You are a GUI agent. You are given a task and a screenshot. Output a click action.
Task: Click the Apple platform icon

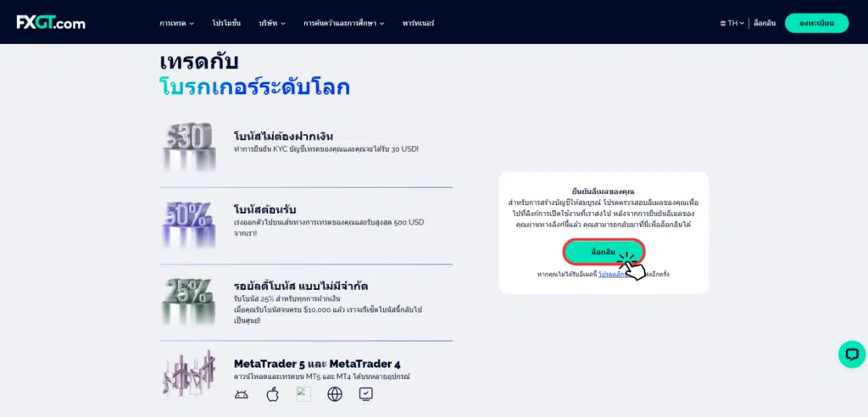pyautogui.click(x=272, y=394)
